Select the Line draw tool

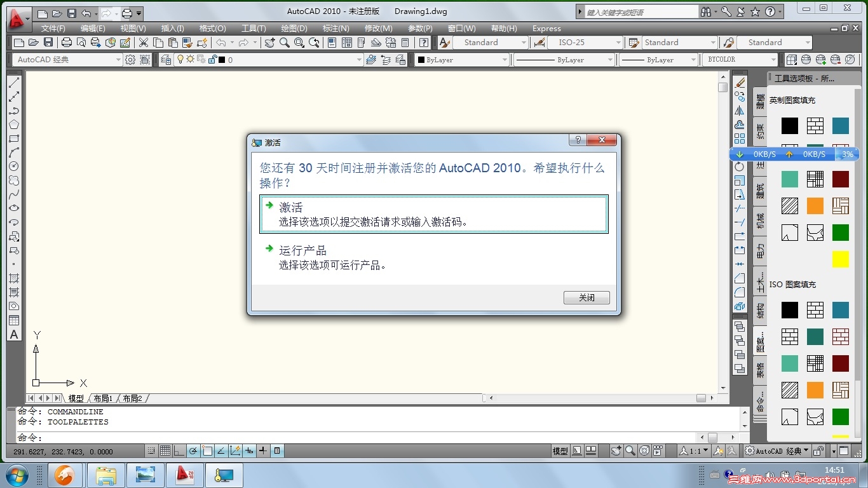pos(14,83)
